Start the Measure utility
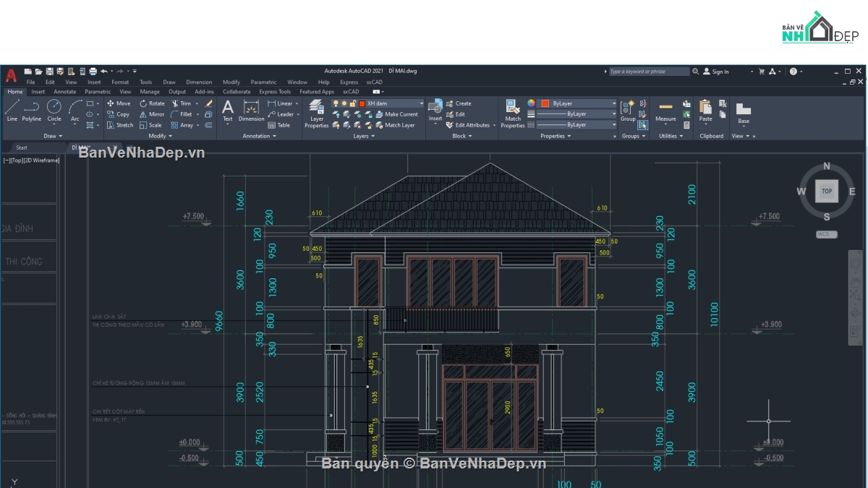Viewport: 868px width, 488px height. [x=665, y=111]
